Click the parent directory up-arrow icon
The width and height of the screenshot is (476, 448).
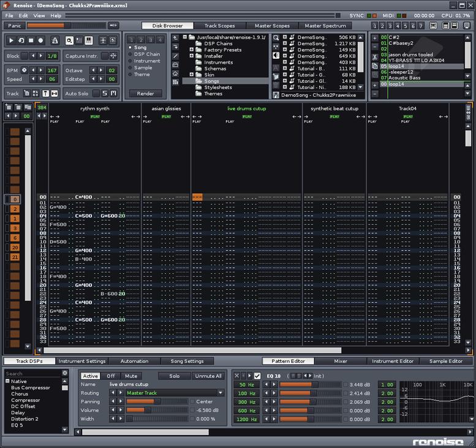click(176, 37)
